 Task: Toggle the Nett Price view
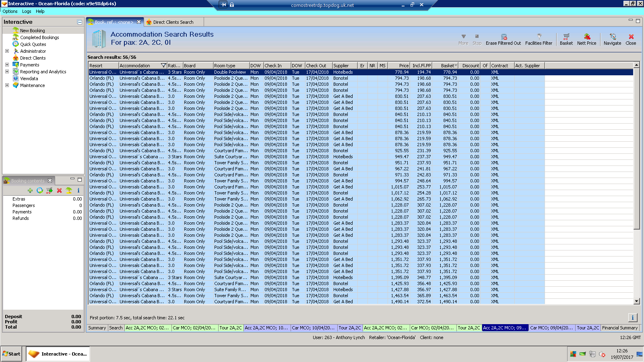point(587,37)
